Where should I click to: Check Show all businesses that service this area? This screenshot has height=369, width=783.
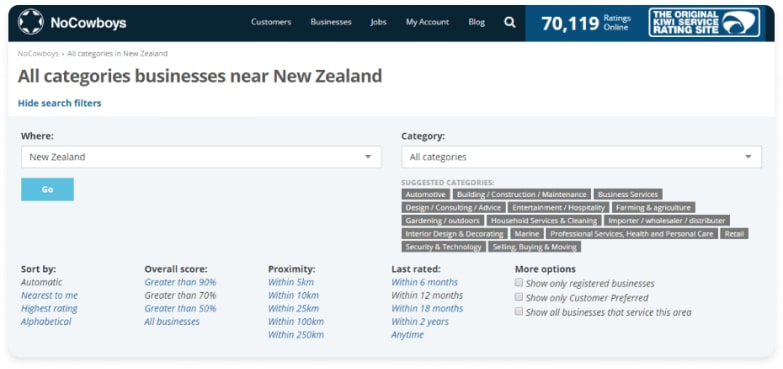click(x=519, y=312)
